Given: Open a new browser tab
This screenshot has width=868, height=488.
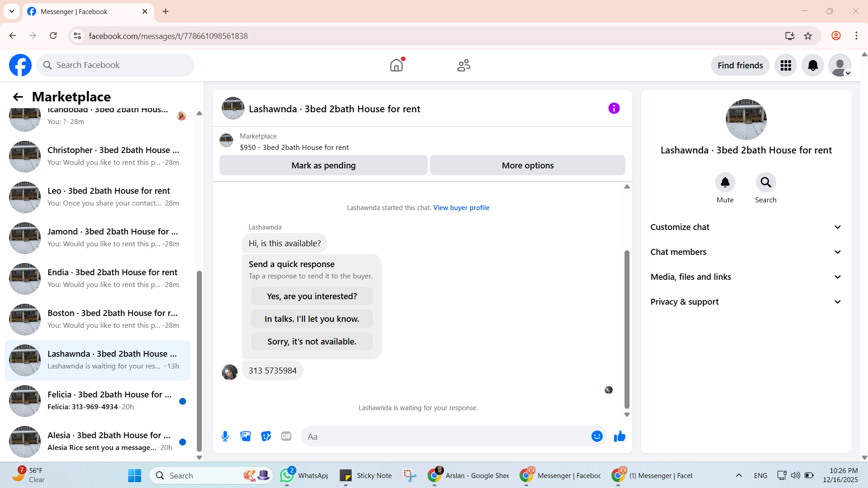Looking at the screenshot, I should 166,11.
